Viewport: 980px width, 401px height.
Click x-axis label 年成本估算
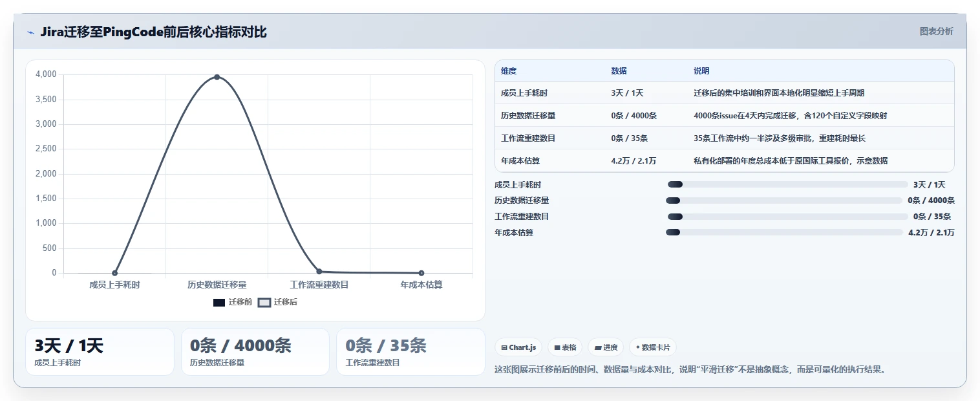421,285
